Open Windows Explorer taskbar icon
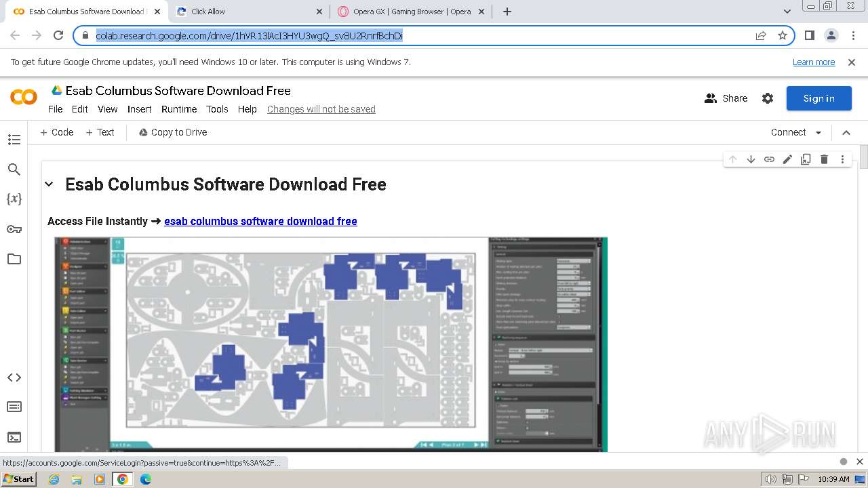Image resolution: width=868 pixels, height=488 pixels. pyautogui.click(x=77, y=479)
